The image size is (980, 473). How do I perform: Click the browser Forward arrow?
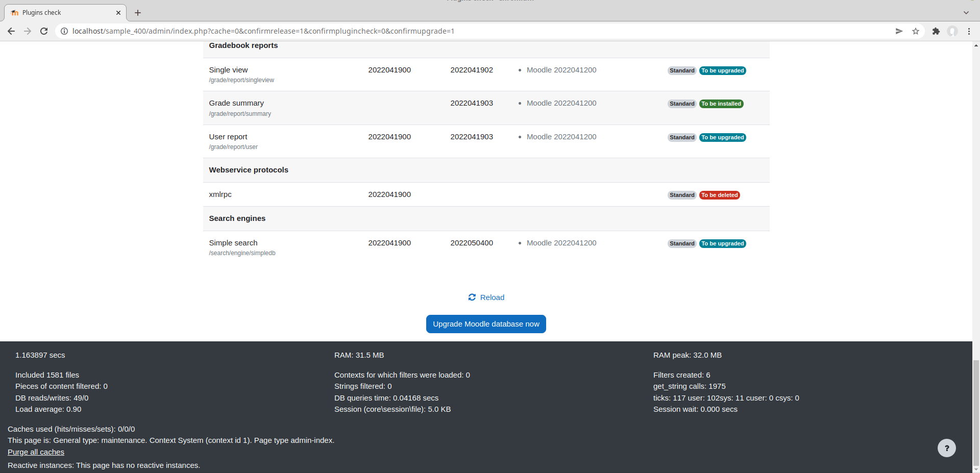[x=28, y=31]
